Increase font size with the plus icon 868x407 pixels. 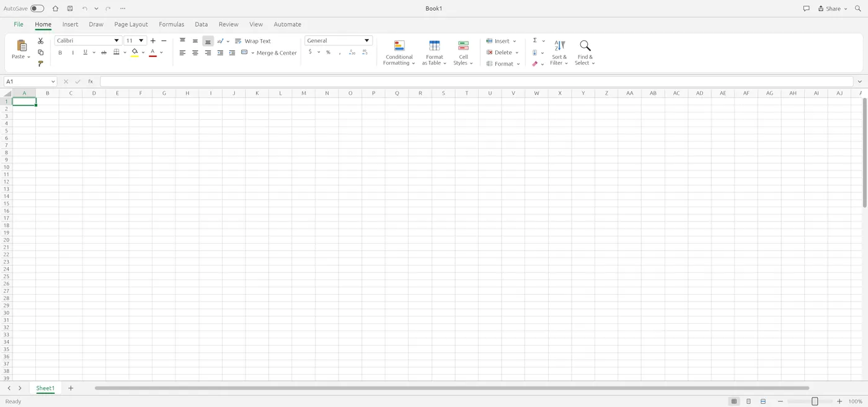point(153,41)
